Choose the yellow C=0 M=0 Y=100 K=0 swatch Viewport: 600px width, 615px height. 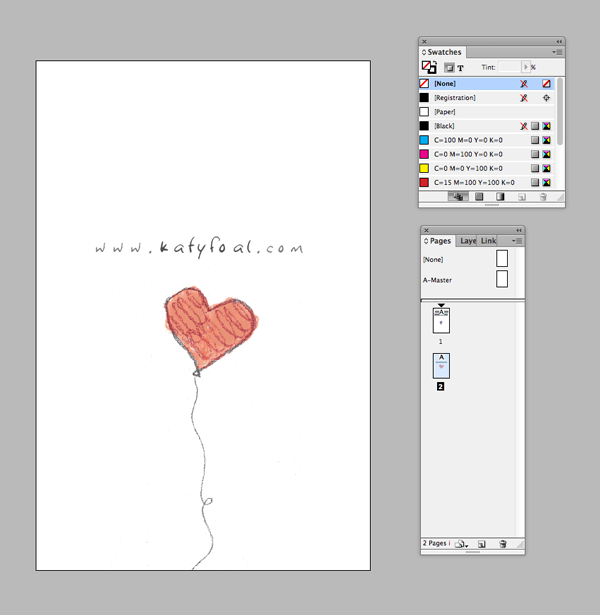(486, 168)
